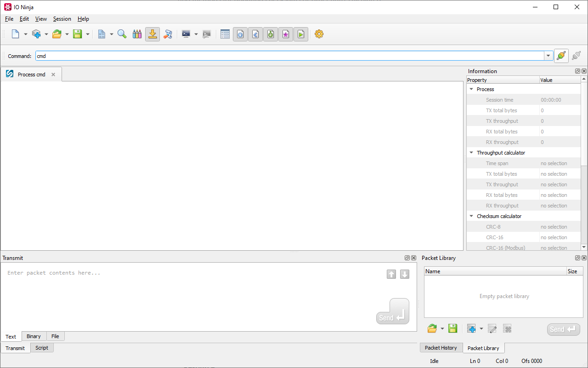The image size is (588, 368).
Task: Click the green save icon in main toolbar
Action: pyautogui.click(x=78, y=34)
